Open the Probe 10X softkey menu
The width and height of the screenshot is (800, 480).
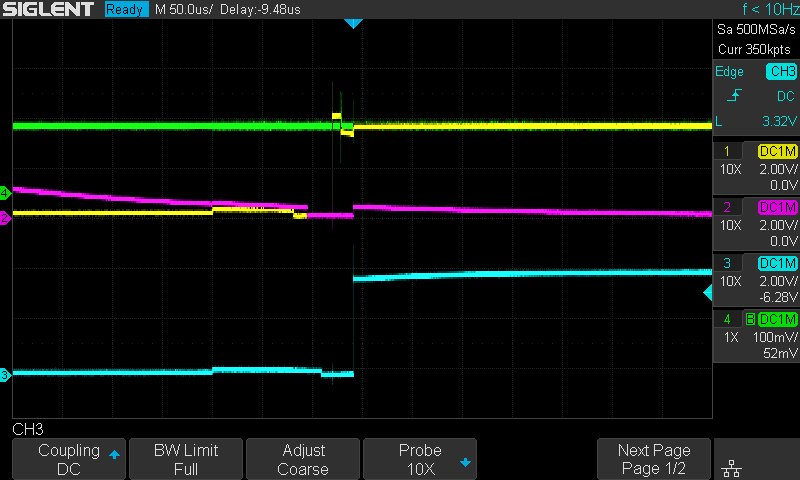tap(420, 459)
